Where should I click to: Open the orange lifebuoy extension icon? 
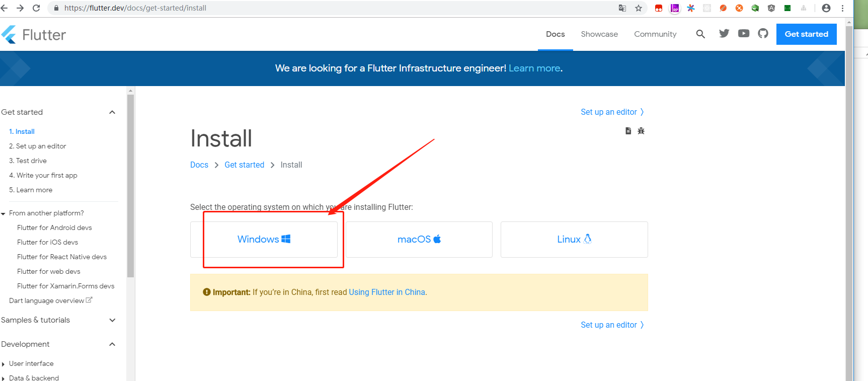(x=739, y=8)
